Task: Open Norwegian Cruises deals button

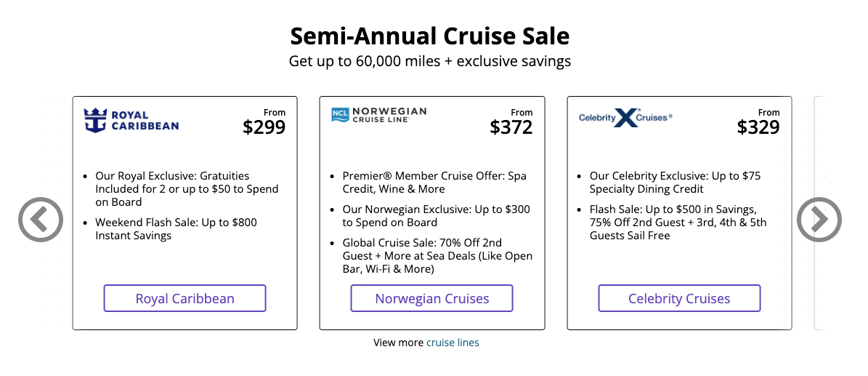Action: click(x=431, y=298)
